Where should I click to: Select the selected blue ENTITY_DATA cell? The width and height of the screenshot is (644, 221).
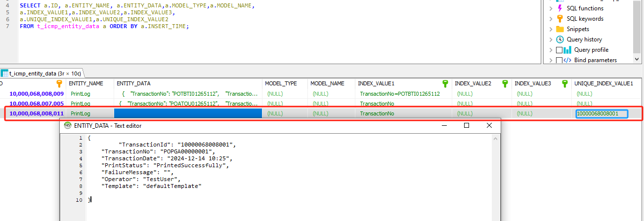tap(188, 113)
